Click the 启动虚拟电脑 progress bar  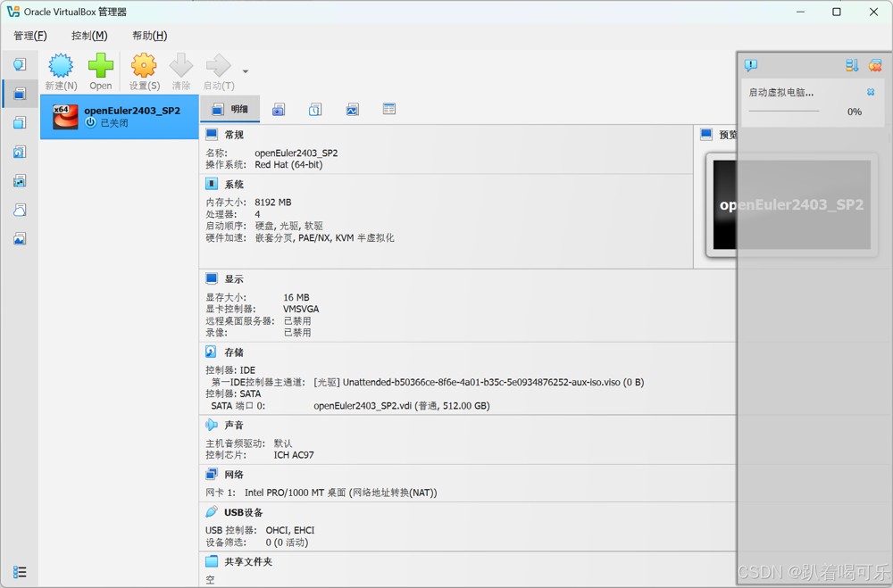click(784, 111)
